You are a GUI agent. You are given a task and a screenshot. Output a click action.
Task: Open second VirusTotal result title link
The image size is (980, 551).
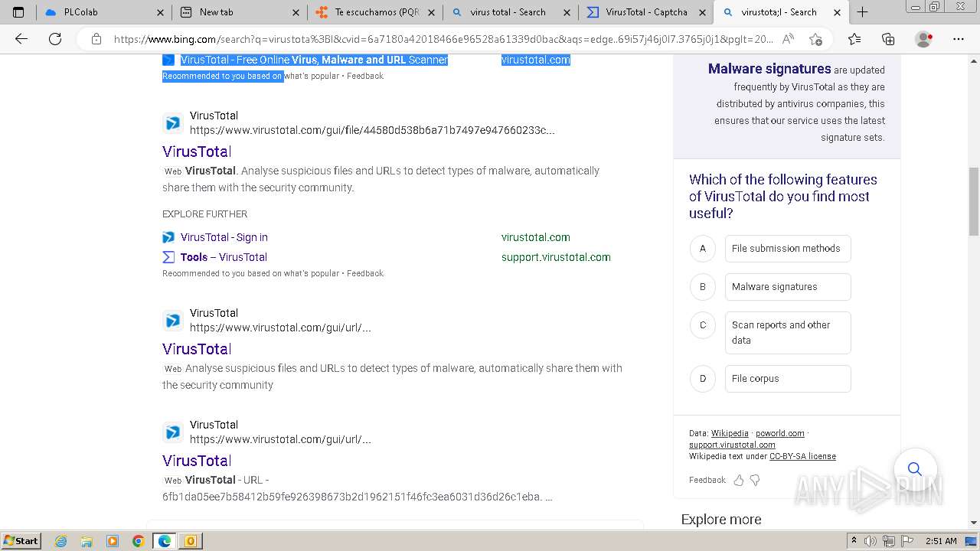coord(197,349)
